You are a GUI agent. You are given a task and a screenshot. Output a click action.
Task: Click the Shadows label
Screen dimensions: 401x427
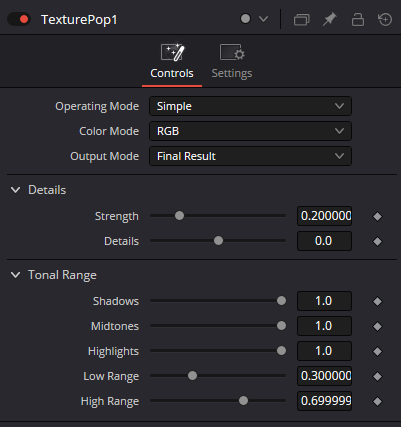coord(116,301)
